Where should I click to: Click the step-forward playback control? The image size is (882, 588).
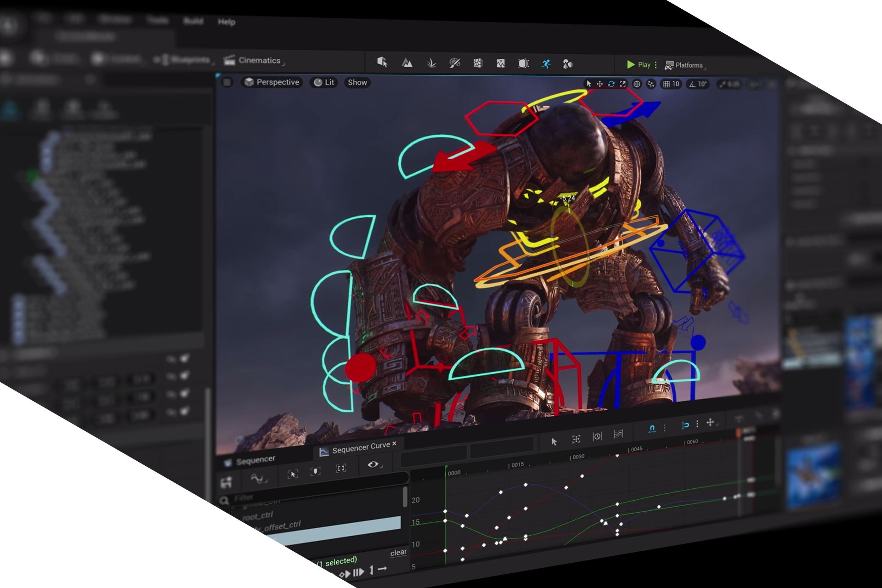coord(359,572)
